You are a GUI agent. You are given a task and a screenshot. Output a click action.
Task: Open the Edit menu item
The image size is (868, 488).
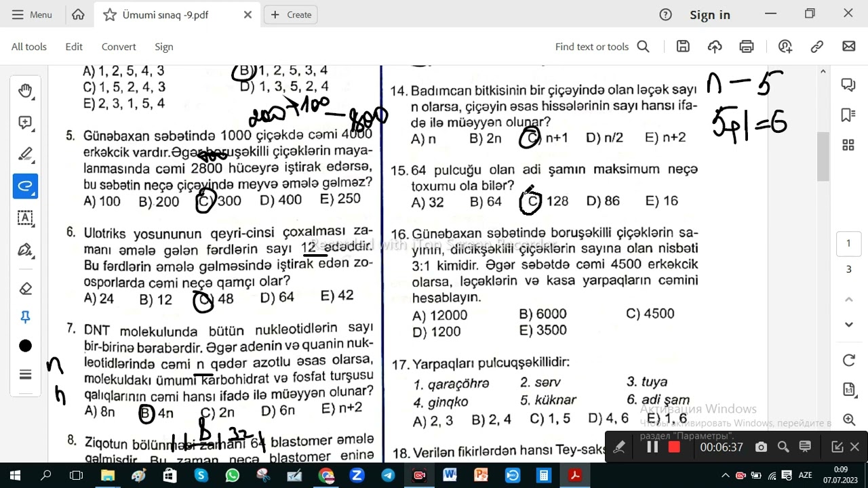[74, 47]
